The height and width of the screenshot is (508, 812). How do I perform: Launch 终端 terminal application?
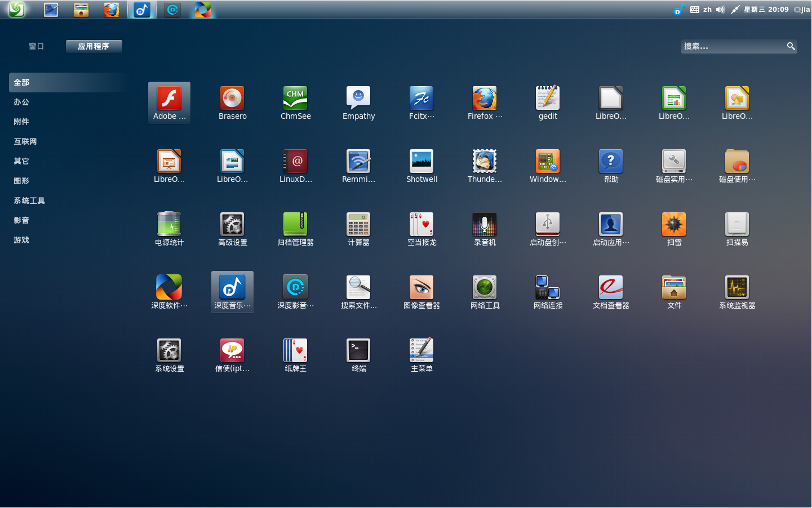pyautogui.click(x=358, y=355)
